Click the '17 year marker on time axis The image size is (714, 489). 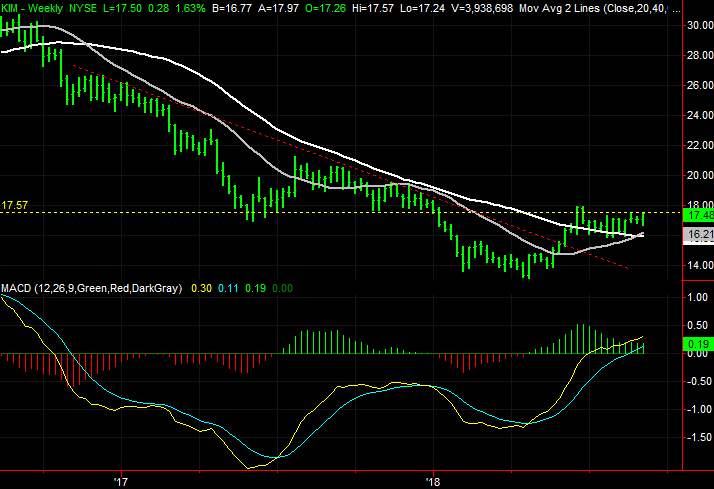pyautogui.click(x=121, y=478)
